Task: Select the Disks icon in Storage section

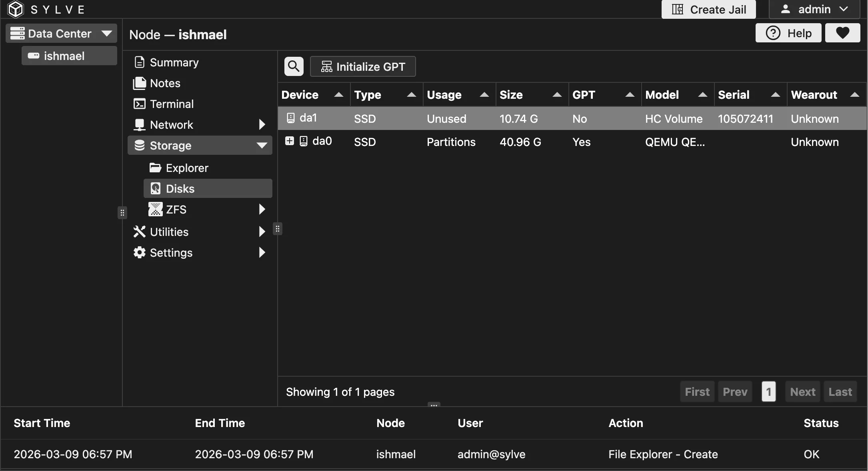Action: click(x=155, y=188)
